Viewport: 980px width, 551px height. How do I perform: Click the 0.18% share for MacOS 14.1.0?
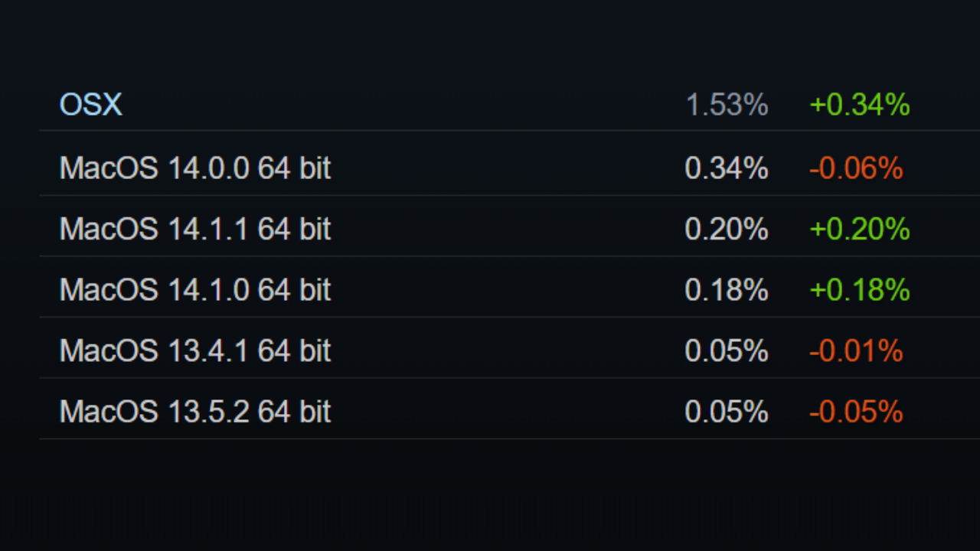point(726,290)
